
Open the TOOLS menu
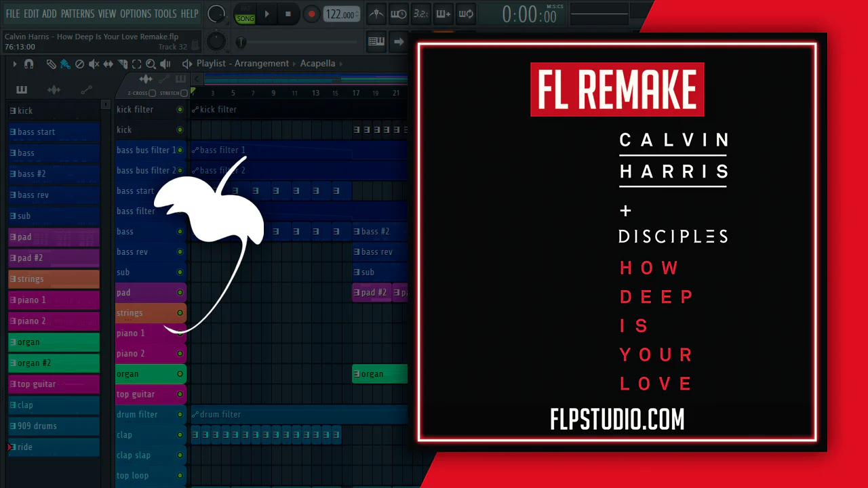(x=165, y=14)
